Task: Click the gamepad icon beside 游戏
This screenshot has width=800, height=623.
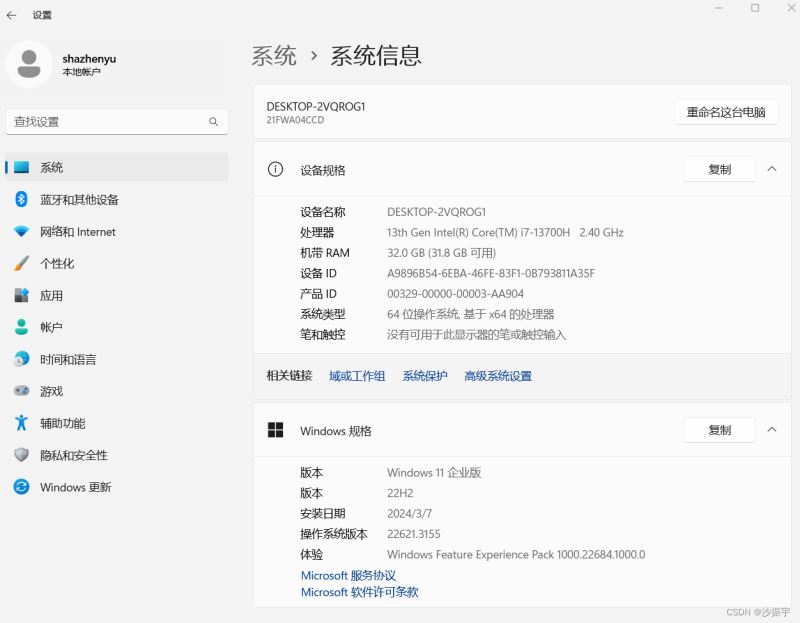Action: (x=21, y=391)
